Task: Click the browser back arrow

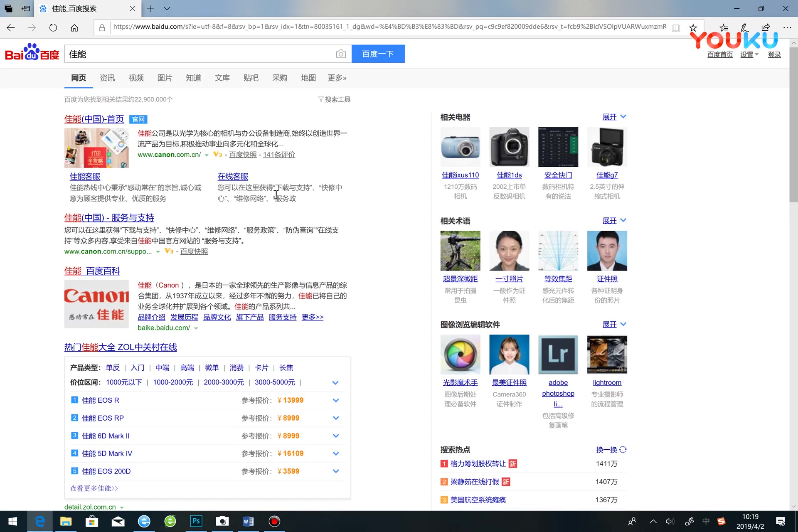Action: [x=11, y=27]
